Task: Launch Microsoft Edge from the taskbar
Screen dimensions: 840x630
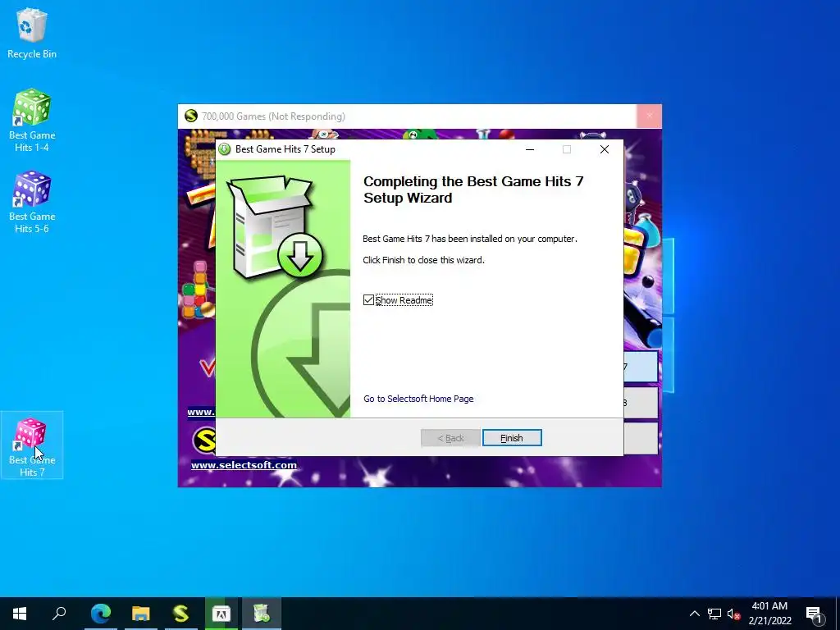Action: click(x=100, y=614)
